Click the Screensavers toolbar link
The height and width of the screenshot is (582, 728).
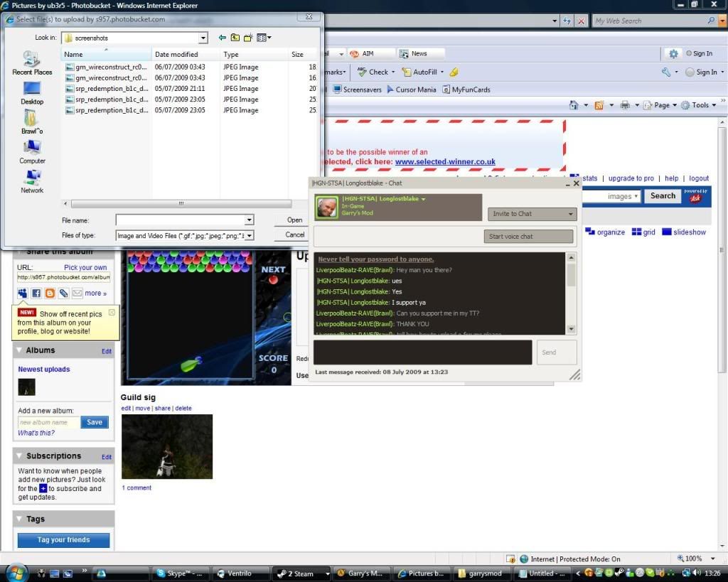coord(358,90)
